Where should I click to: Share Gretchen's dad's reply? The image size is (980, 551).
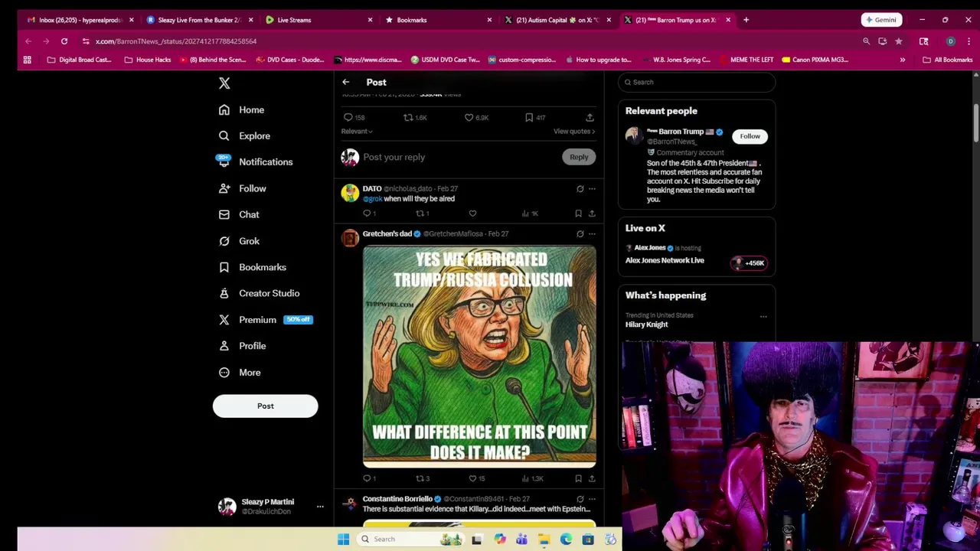(591, 478)
